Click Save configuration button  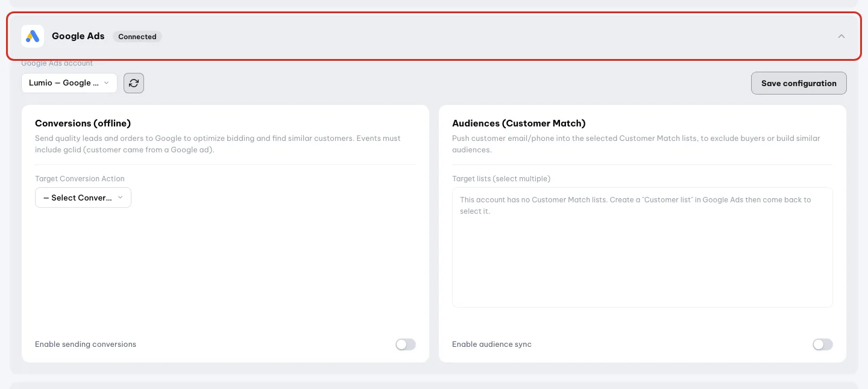(x=799, y=83)
